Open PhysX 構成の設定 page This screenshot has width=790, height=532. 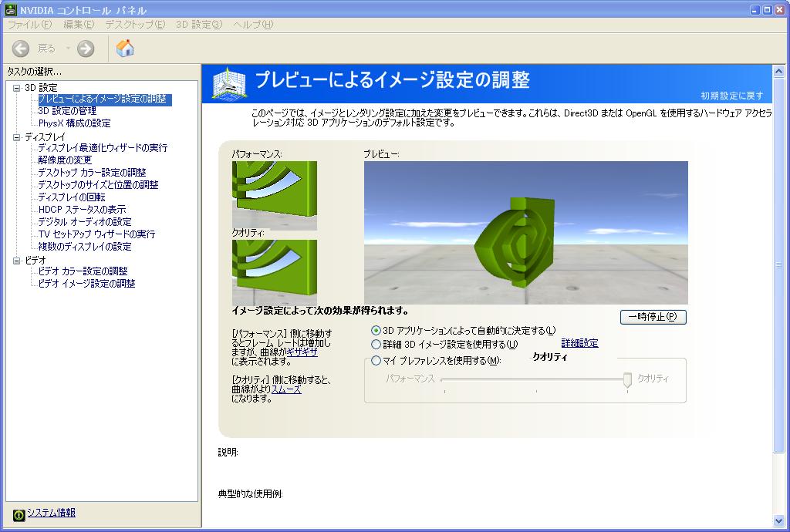75,123
